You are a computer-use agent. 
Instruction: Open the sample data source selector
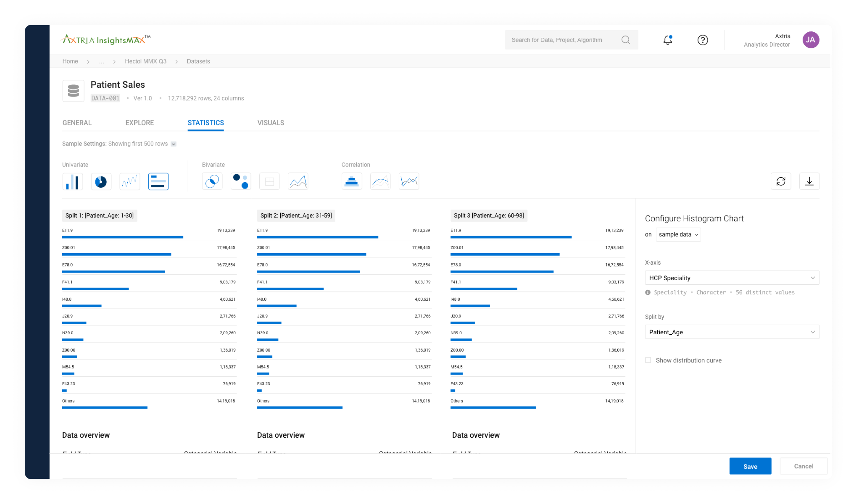[x=678, y=234]
